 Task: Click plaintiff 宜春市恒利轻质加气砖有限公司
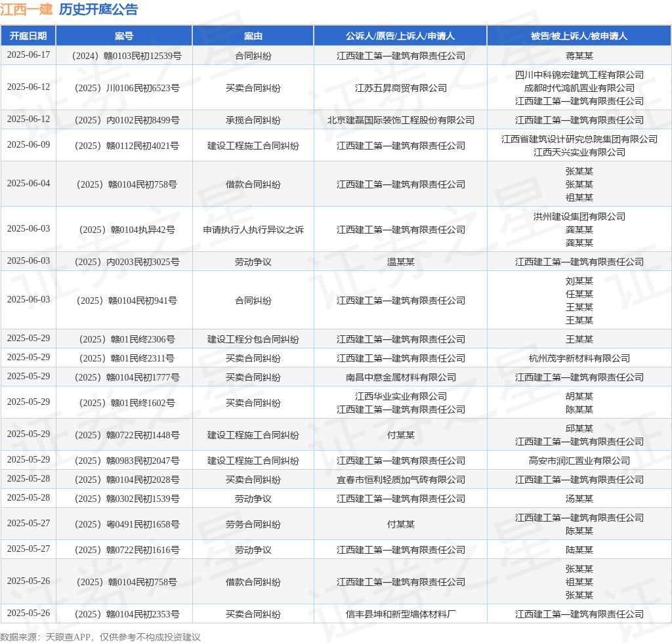pyautogui.click(x=401, y=480)
